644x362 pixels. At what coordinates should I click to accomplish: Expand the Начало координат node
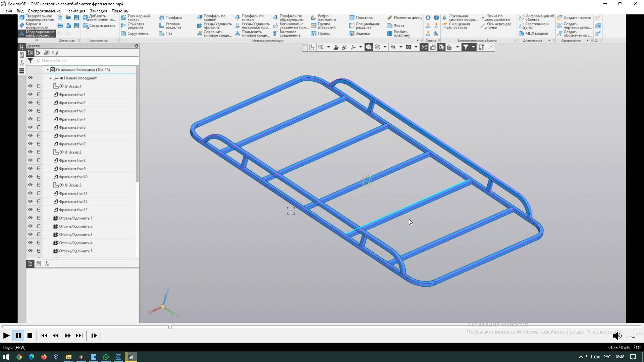tap(51, 78)
